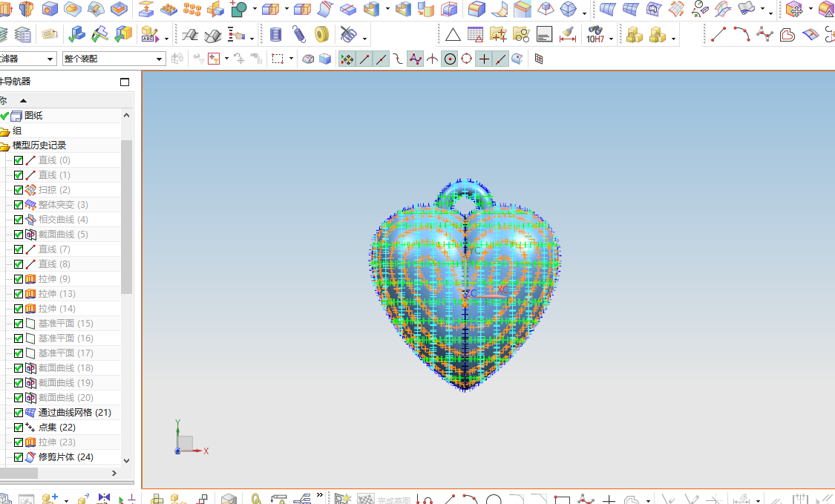The height and width of the screenshot is (504, 835).
Task: Click the cylindrical compression spring icon
Action: [275, 35]
